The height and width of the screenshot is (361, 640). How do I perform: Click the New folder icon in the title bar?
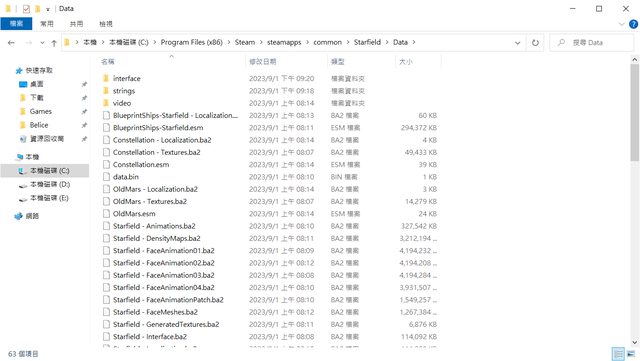(x=38, y=9)
